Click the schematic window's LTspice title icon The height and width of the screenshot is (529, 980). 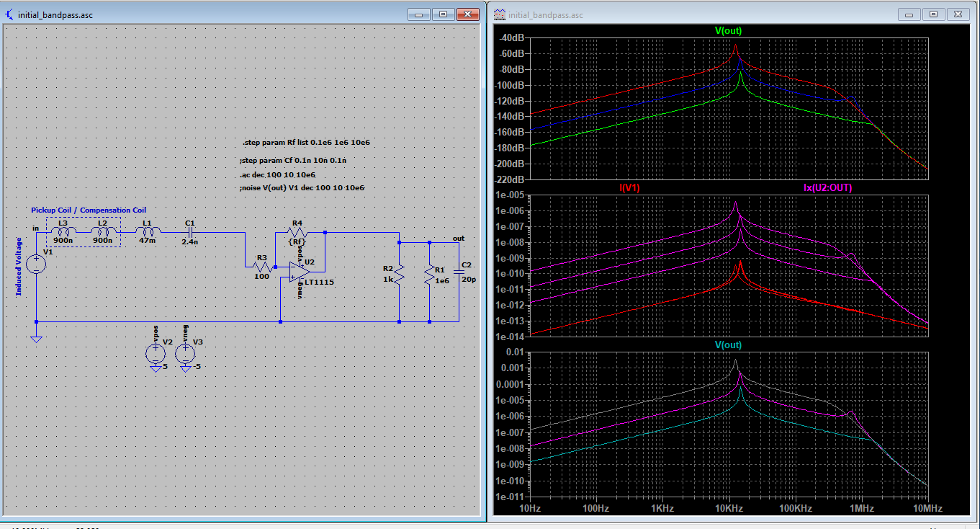[9, 14]
